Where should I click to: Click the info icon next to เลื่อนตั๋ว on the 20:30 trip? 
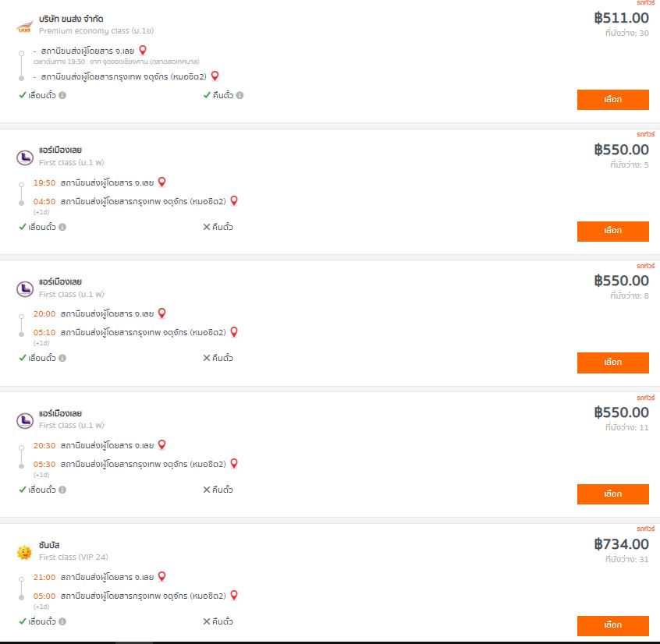[62, 490]
